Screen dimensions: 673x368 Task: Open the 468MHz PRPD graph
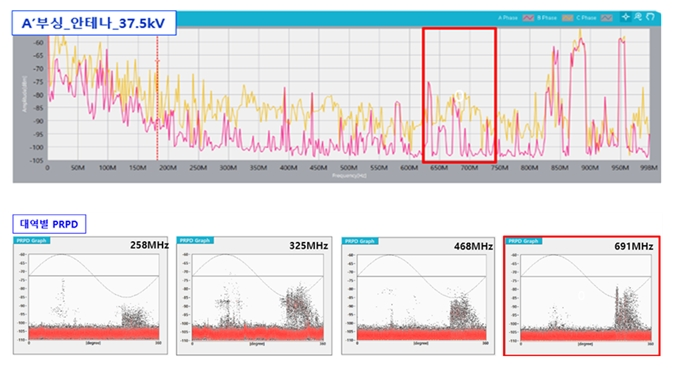[418, 295]
